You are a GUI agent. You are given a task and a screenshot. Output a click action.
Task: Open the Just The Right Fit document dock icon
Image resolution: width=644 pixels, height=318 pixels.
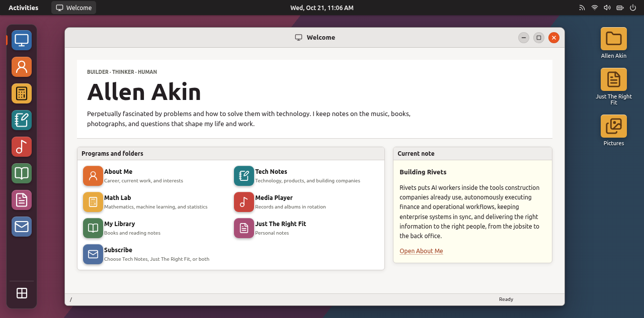(x=22, y=200)
